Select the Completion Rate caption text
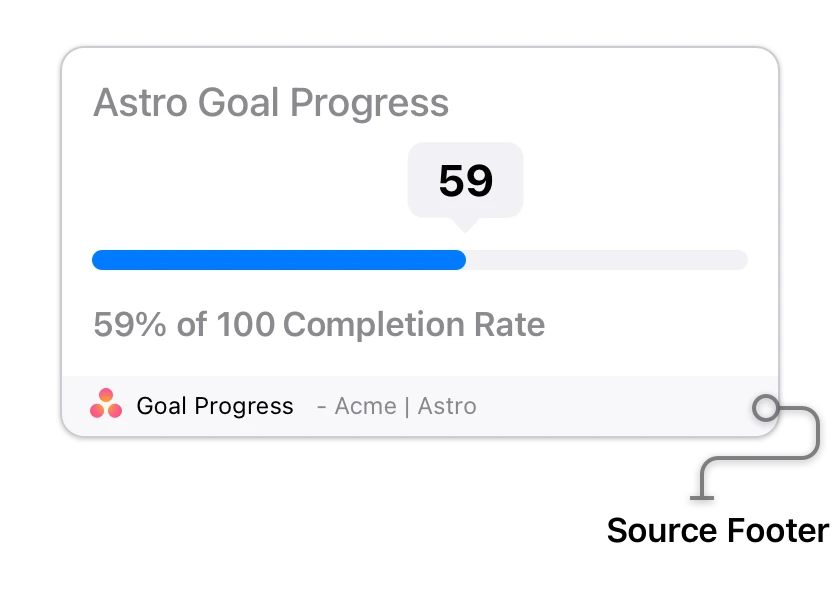This screenshot has height=598, width=840. point(414,324)
